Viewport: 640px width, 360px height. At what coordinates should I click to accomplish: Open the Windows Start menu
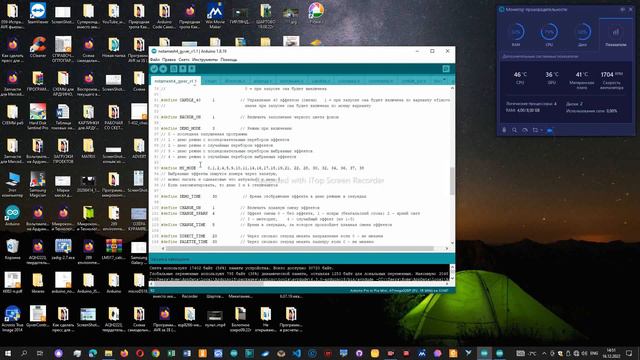point(8,353)
